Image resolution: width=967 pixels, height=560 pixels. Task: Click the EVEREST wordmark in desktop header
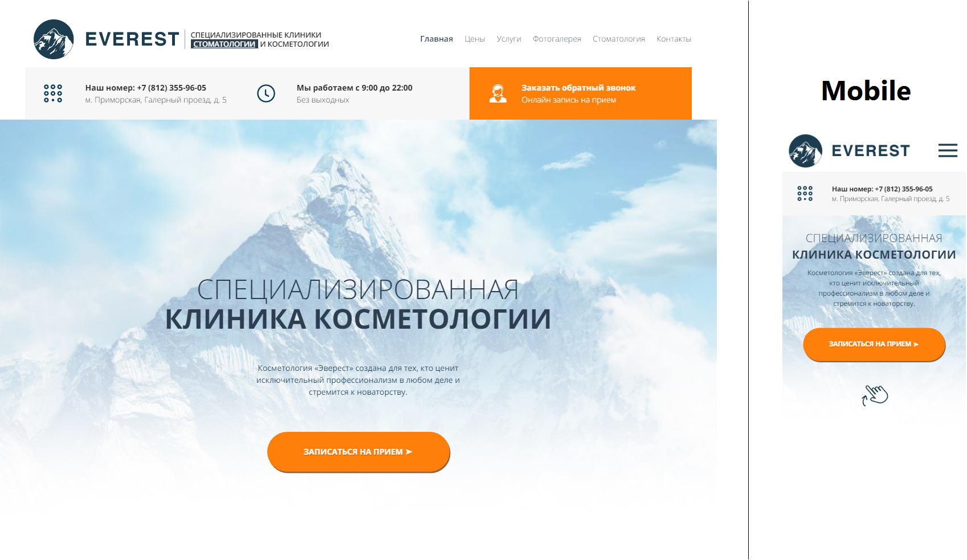tap(132, 39)
